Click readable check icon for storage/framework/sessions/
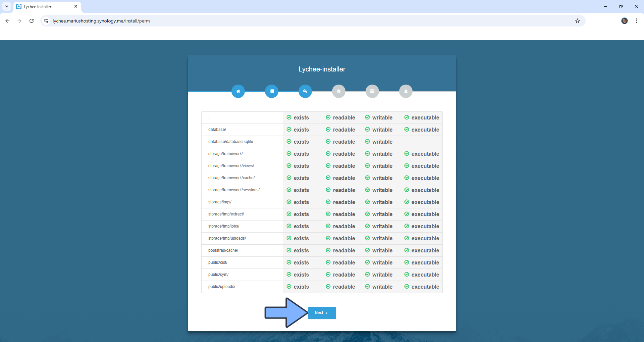This screenshot has height=342, width=644. click(x=328, y=190)
